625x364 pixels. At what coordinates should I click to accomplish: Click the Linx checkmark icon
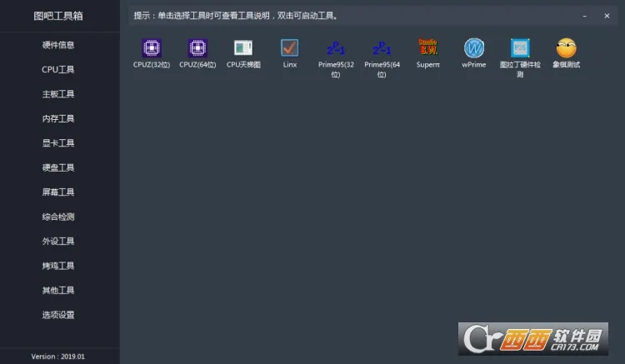(289, 48)
